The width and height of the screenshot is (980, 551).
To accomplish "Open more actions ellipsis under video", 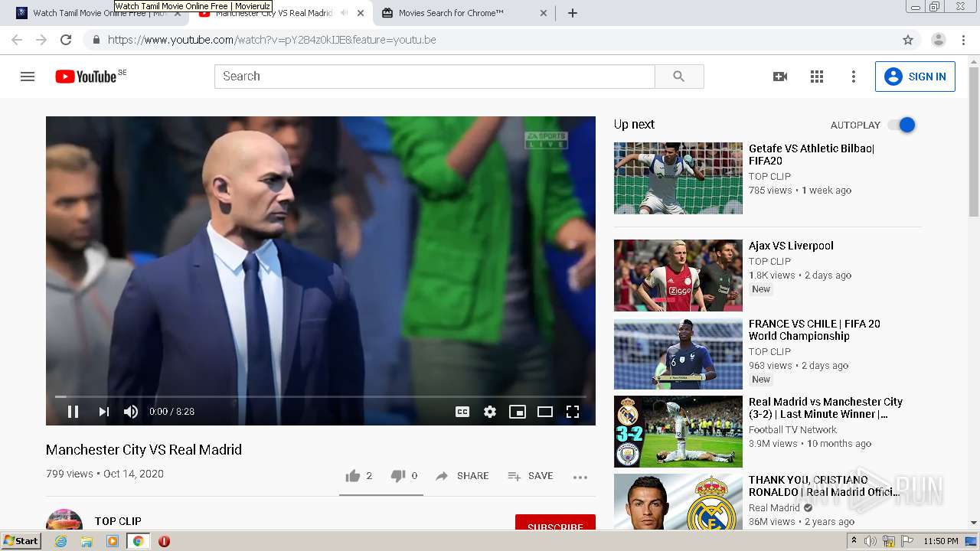I will (x=580, y=477).
